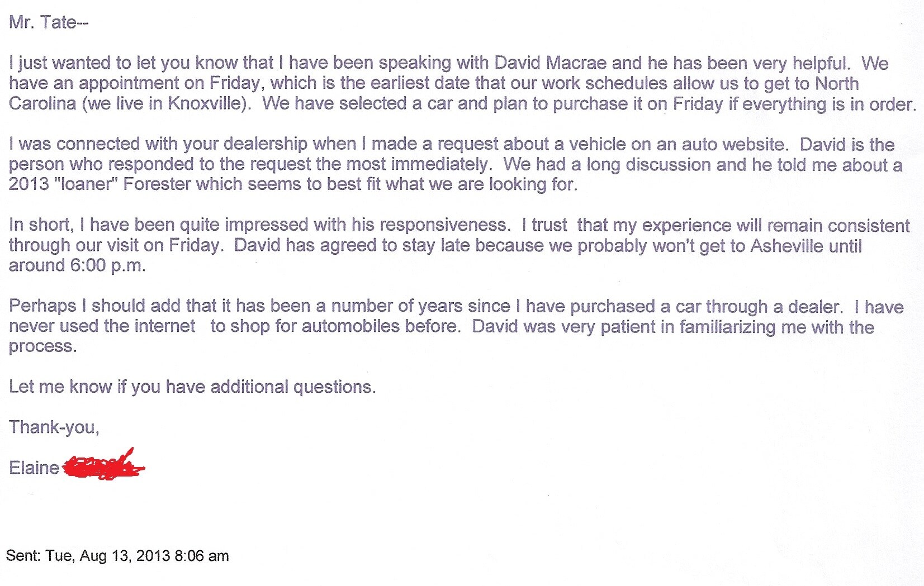924x586 pixels.
Task: Click the label "Sent:" at the bottom
Action: click(23, 556)
